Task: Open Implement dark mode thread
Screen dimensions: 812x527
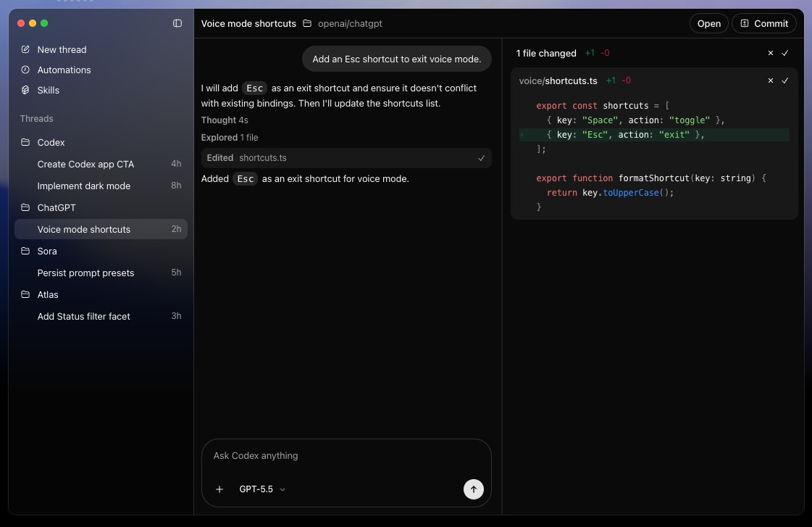Action: pyautogui.click(x=101, y=186)
